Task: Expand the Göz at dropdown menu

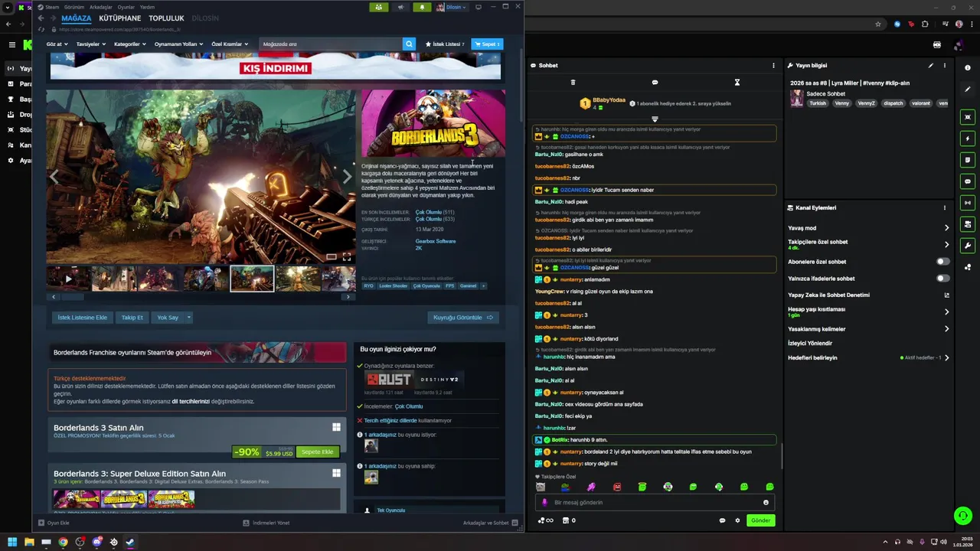Action: tap(56, 44)
